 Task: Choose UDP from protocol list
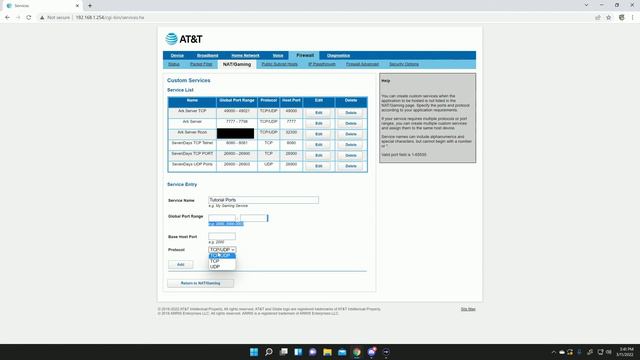(x=222, y=267)
